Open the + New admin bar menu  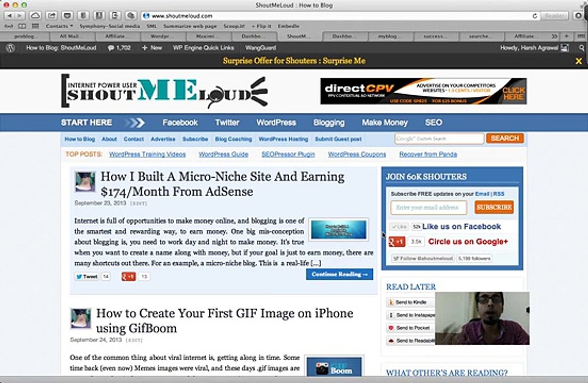pyautogui.click(x=152, y=48)
